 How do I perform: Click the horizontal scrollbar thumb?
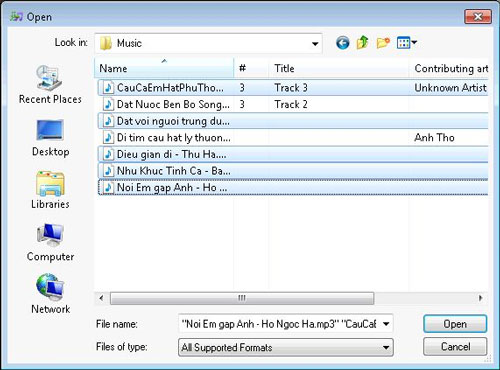click(x=242, y=298)
